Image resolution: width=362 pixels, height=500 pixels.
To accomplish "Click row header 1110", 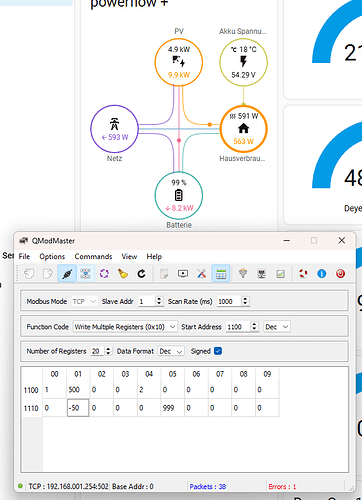I will 31,408.
